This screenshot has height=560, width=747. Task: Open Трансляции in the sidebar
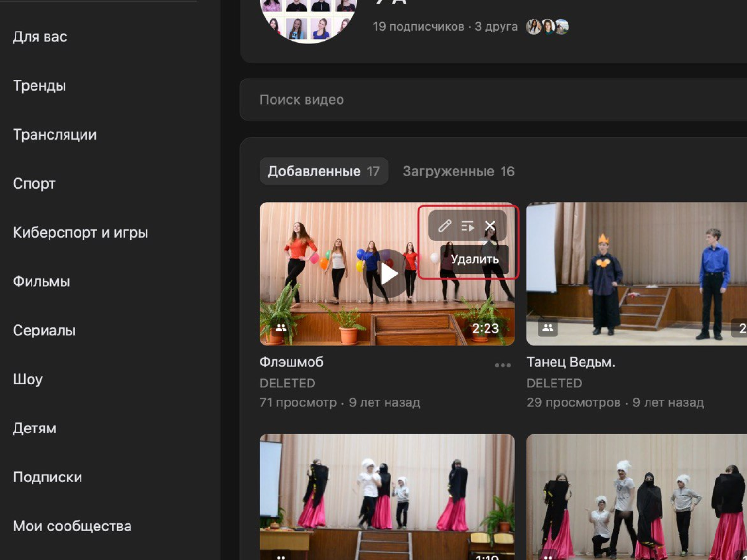pyautogui.click(x=55, y=135)
